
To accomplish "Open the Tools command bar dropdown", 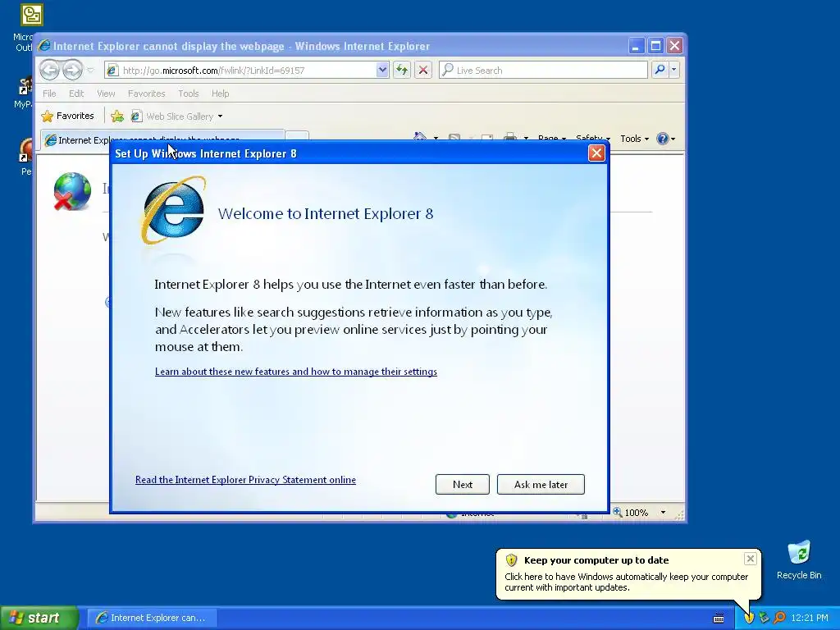I will tap(634, 139).
